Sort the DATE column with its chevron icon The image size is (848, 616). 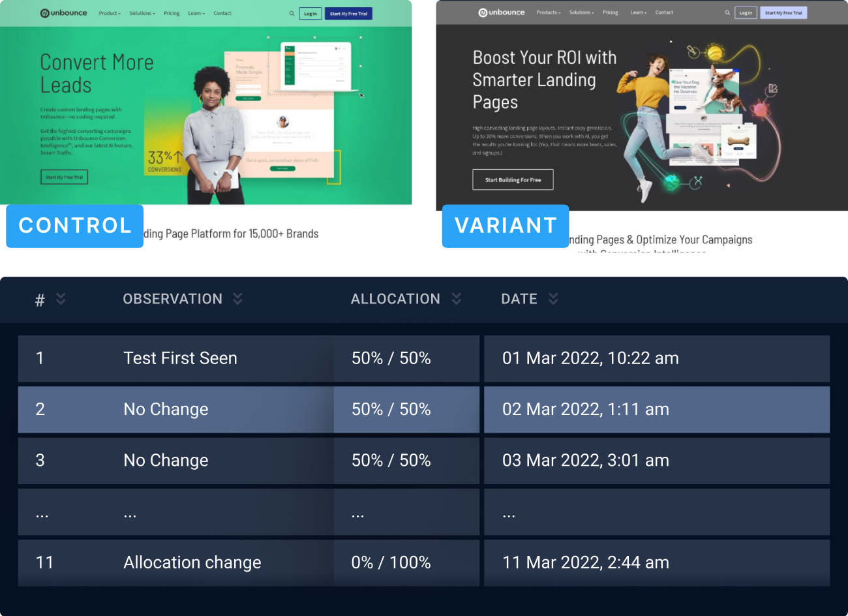point(553,299)
